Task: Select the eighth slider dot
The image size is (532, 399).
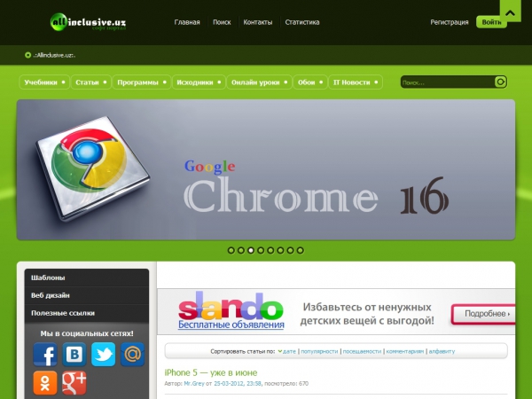Action: [300, 250]
